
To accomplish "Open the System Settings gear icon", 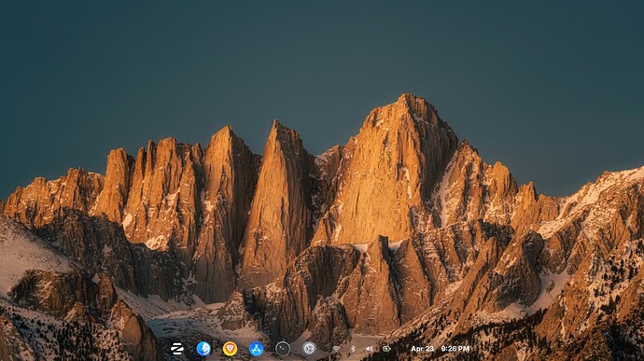I will point(309,349).
